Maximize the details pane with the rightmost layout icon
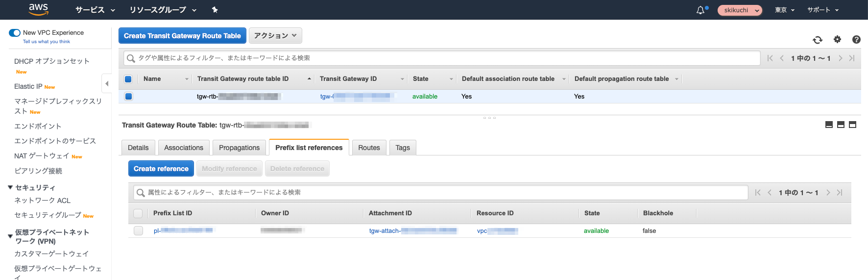Viewport: 868px width, 280px height. [852, 125]
